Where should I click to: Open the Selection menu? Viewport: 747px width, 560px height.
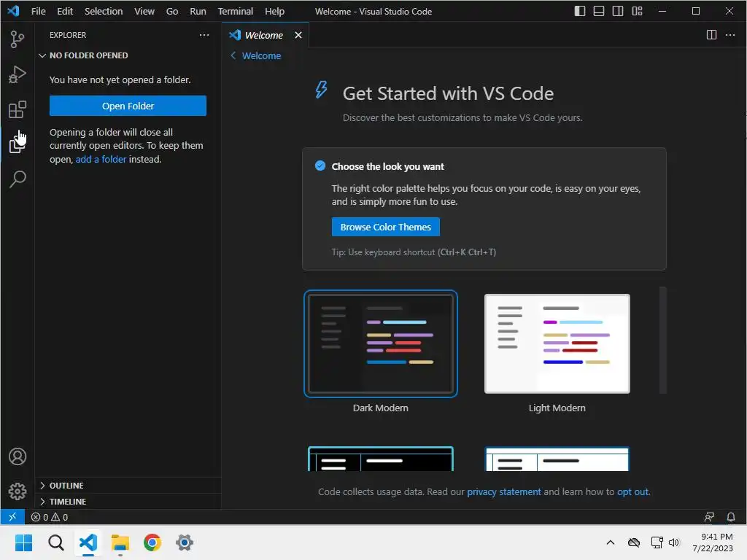(x=104, y=11)
